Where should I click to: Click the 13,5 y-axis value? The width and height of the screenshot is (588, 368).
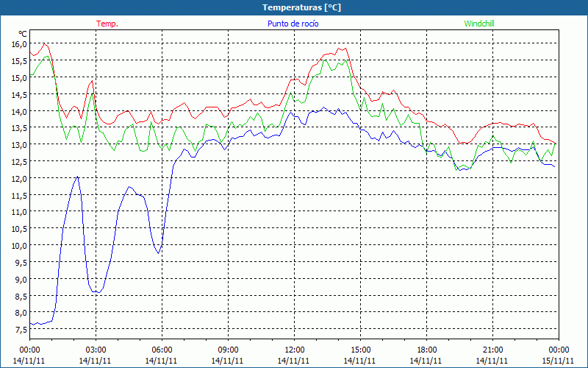[20, 128]
